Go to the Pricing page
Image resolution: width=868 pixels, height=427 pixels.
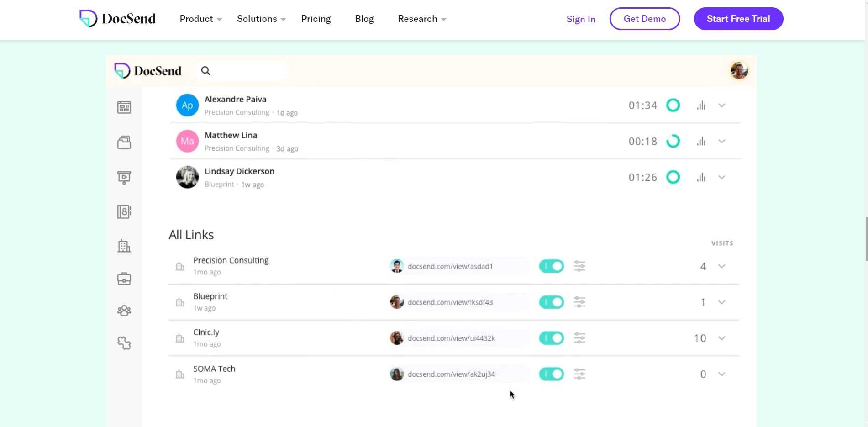(x=316, y=19)
